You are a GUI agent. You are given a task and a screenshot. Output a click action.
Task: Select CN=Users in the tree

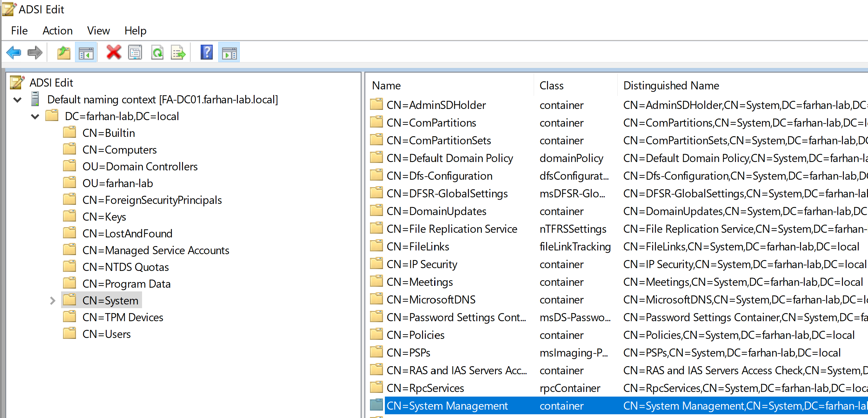tap(106, 334)
